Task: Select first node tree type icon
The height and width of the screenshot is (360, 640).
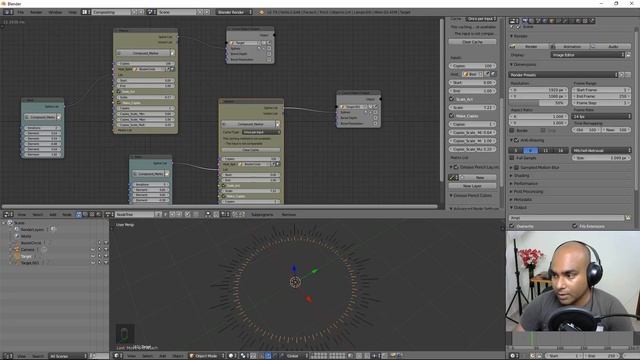Action: coord(79,214)
